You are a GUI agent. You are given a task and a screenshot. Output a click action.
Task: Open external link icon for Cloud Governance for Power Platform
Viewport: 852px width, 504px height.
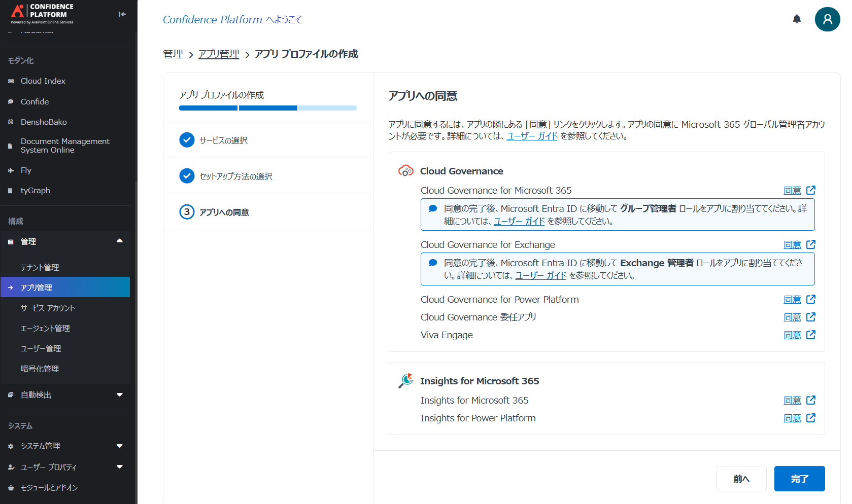(x=811, y=299)
